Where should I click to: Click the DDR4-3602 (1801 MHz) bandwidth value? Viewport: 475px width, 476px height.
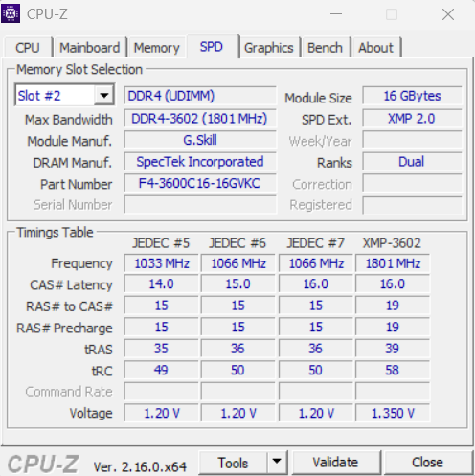click(200, 119)
